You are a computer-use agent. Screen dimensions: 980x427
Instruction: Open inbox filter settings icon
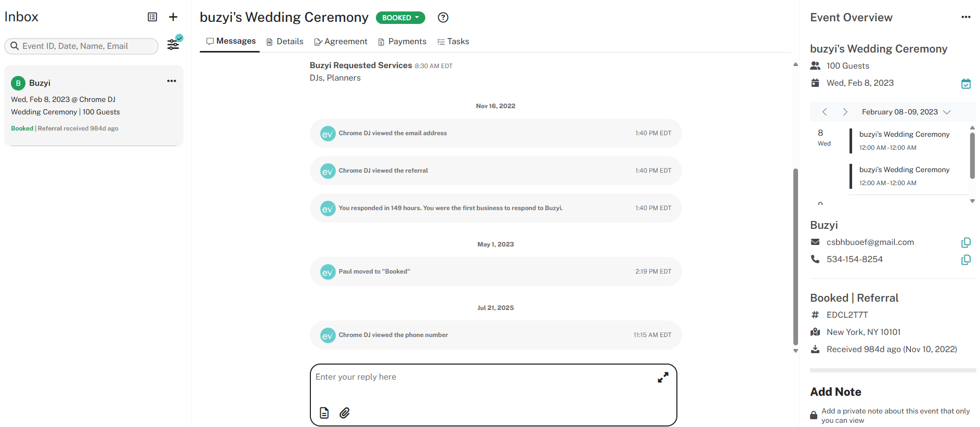tap(173, 45)
